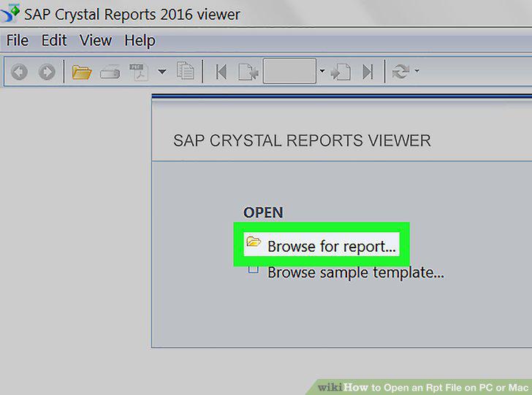
Task: Open the View menu
Action: click(96, 40)
